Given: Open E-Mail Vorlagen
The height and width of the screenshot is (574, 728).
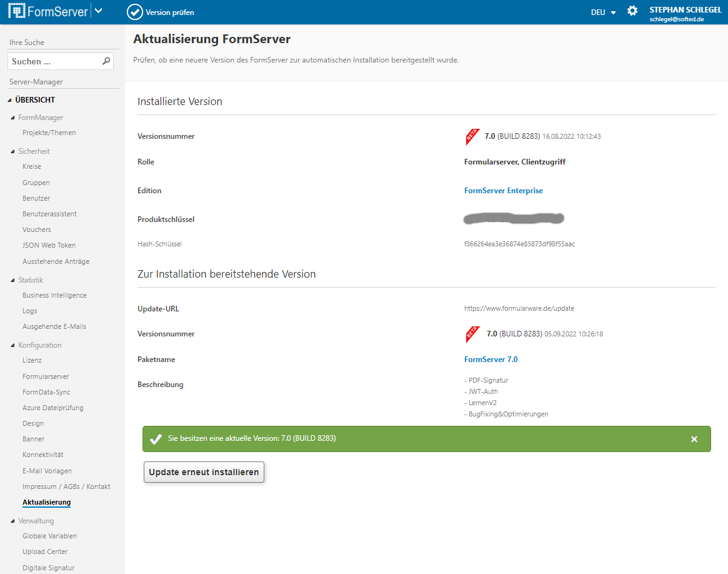Looking at the screenshot, I should (x=47, y=471).
